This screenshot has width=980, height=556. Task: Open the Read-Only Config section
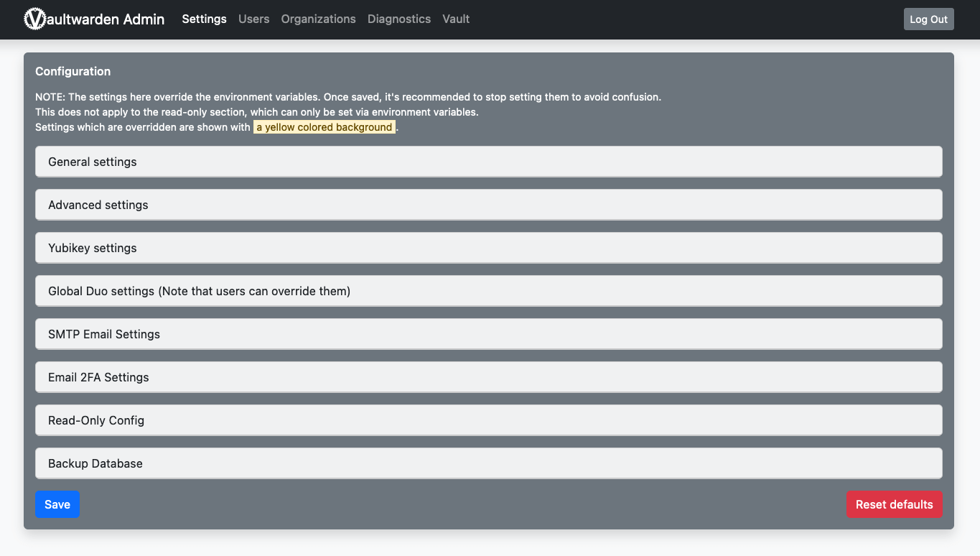96,421
